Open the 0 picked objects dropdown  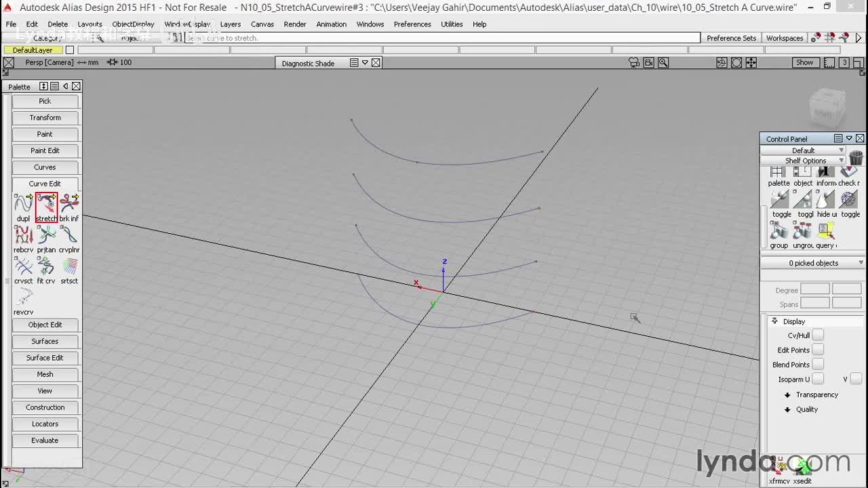[x=813, y=263]
